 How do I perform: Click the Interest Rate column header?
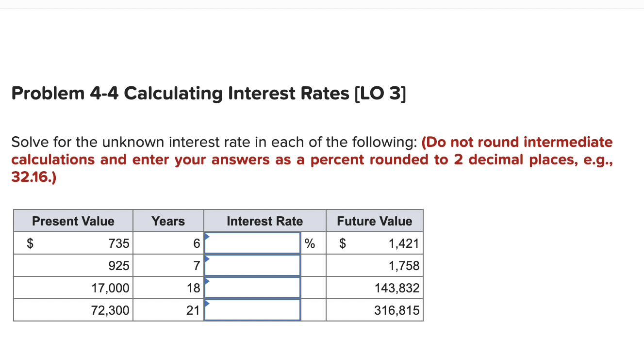point(265,221)
